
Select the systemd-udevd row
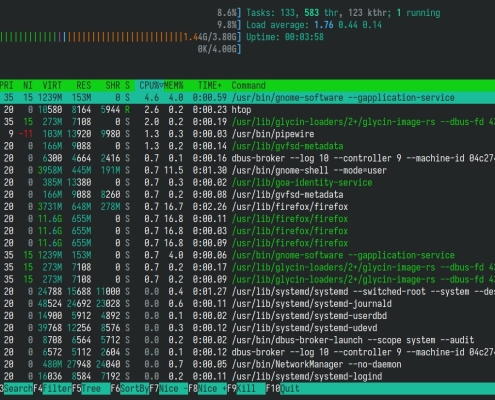tap(247, 328)
